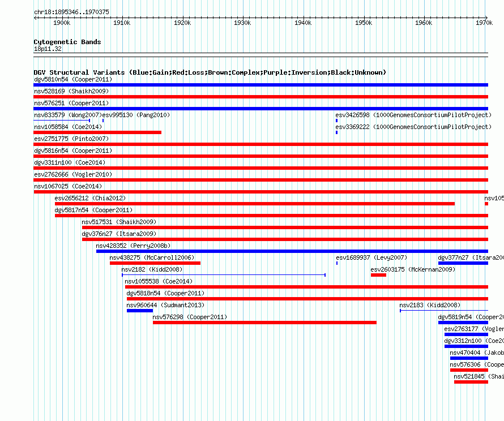Click nsv517531 (Shaikh2009) label
The image size is (504, 421).
pos(119,222)
